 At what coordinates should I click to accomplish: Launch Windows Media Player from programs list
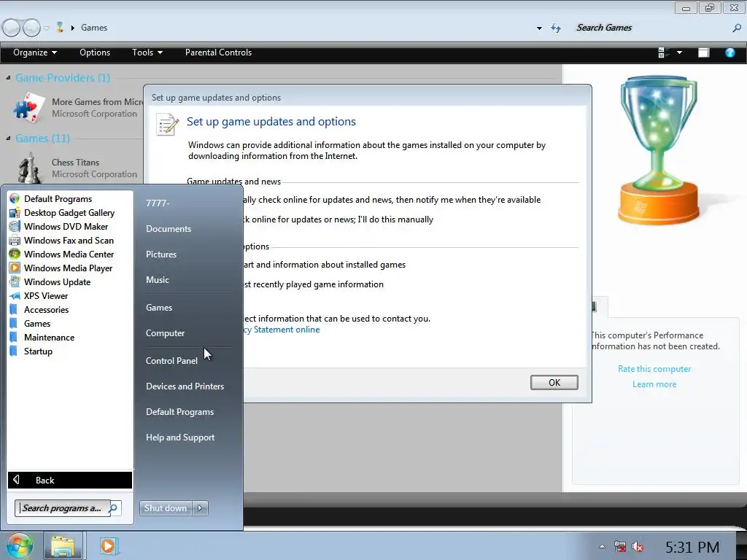[68, 268]
